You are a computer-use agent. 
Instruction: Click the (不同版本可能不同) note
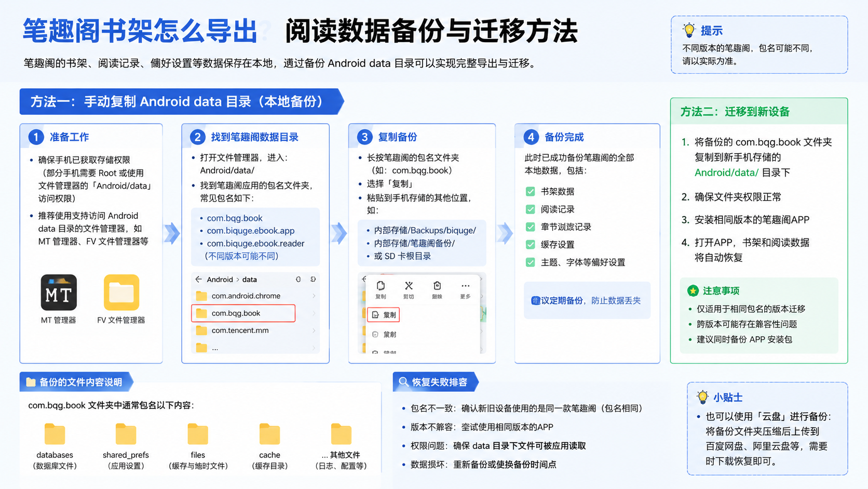click(241, 256)
